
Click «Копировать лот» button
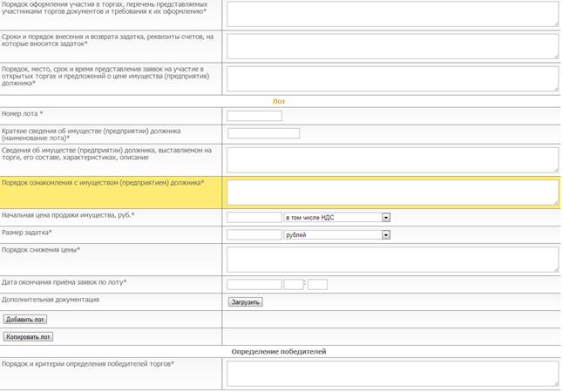click(x=28, y=336)
